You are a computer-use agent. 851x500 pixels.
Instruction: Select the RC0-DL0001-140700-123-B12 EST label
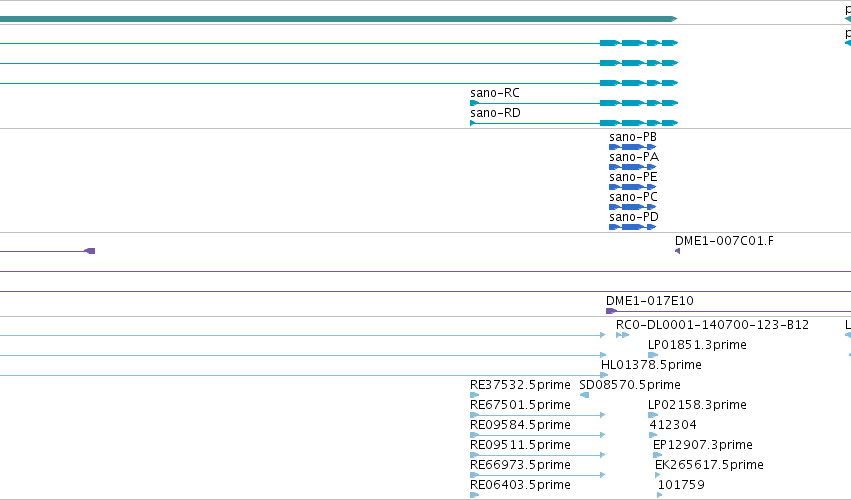[712, 325]
